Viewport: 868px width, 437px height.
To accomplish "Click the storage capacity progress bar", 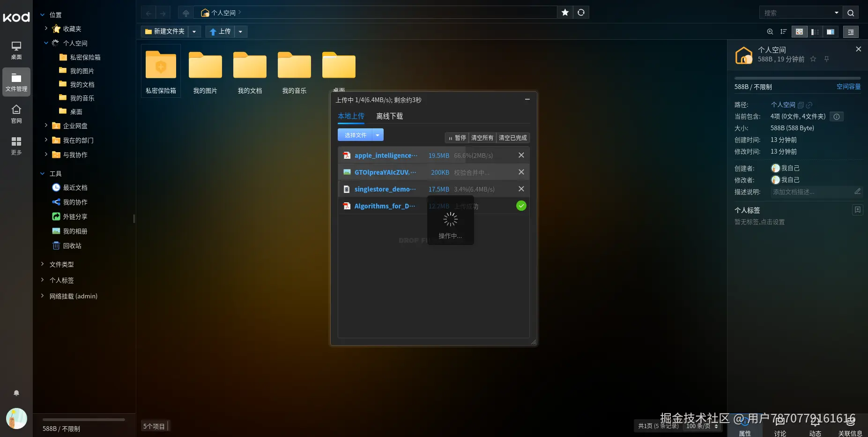I will (797, 78).
